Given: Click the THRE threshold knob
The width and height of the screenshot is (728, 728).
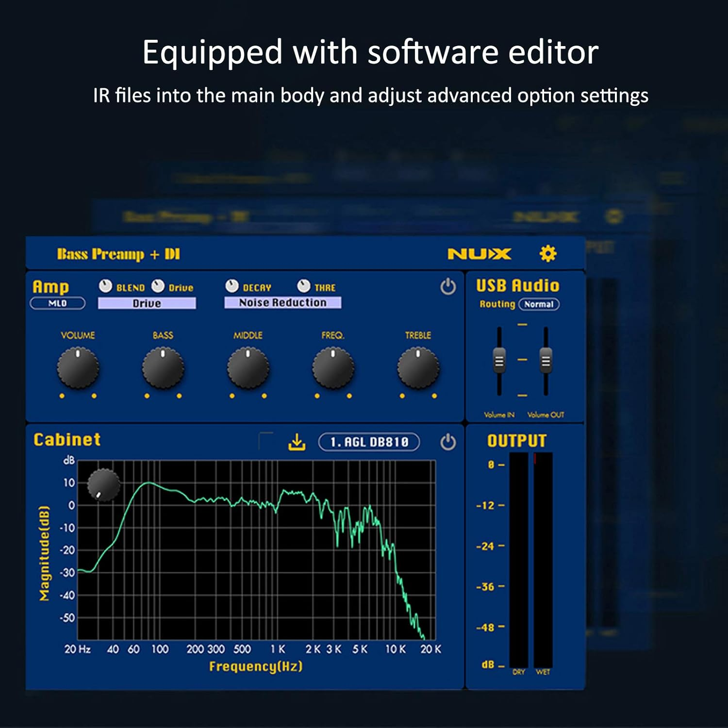Looking at the screenshot, I should click(x=304, y=286).
